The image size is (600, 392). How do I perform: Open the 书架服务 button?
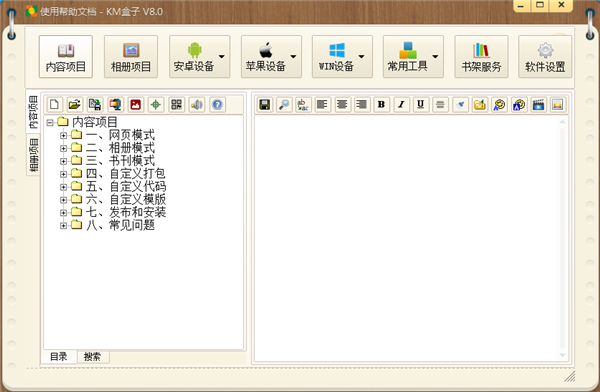click(481, 57)
